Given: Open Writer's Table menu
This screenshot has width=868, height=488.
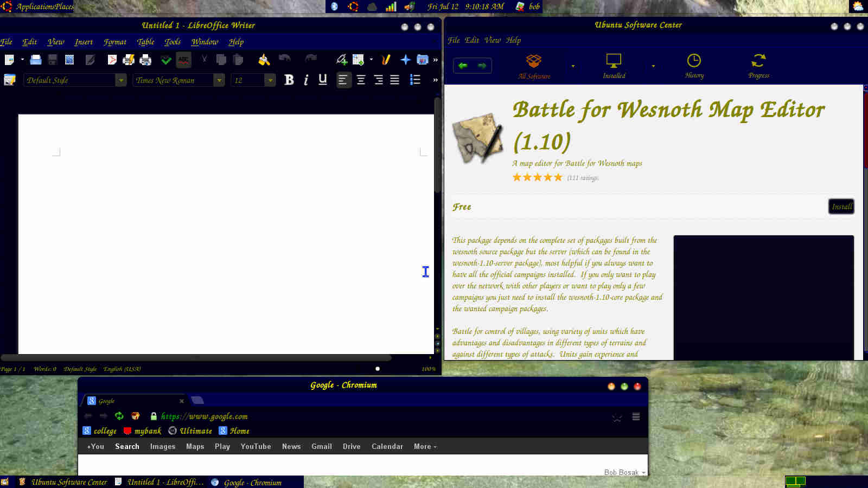Looking at the screenshot, I should 145,42.
